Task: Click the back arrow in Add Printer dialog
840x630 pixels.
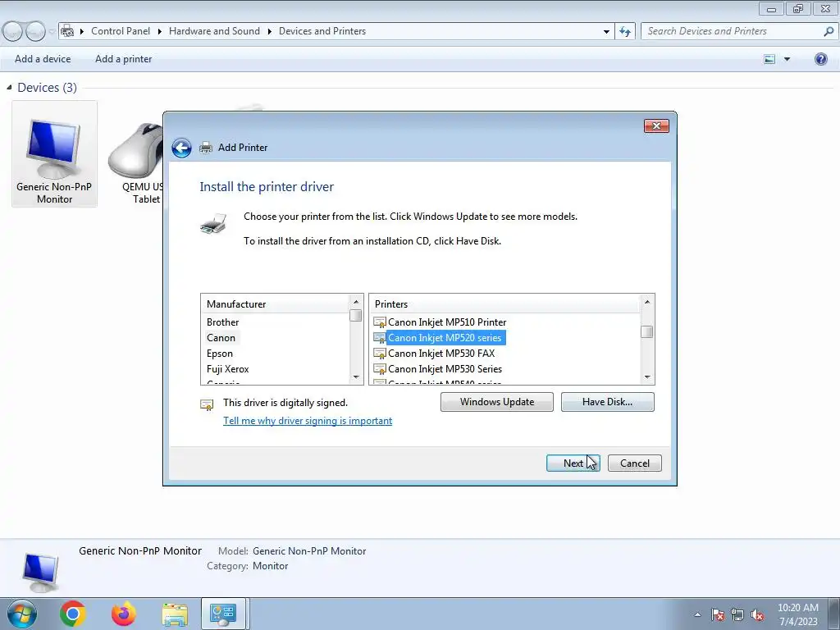Action: click(181, 148)
